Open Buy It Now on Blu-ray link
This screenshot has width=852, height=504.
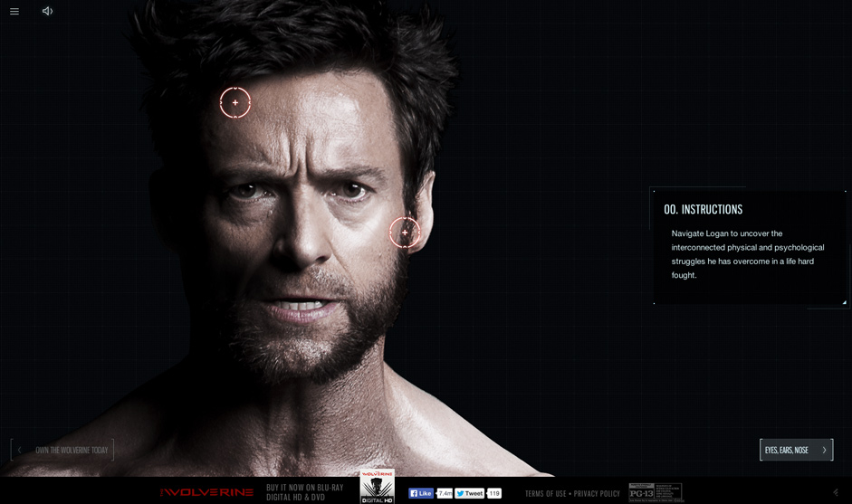[305, 492]
